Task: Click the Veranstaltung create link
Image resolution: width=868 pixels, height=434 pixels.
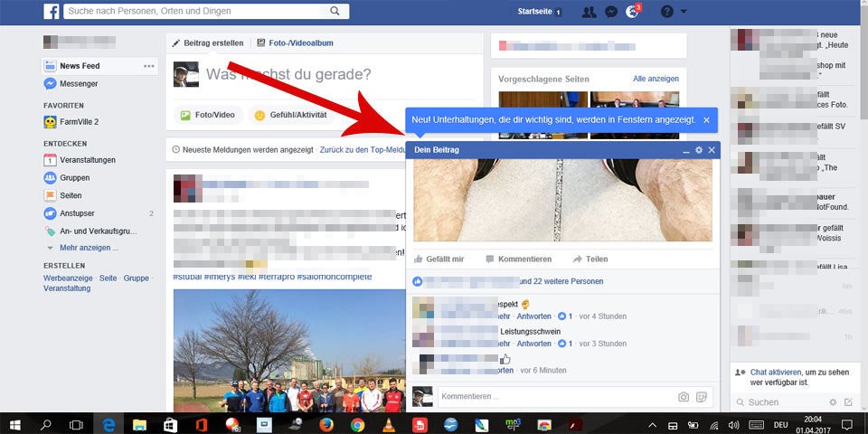Action: point(67,288)
